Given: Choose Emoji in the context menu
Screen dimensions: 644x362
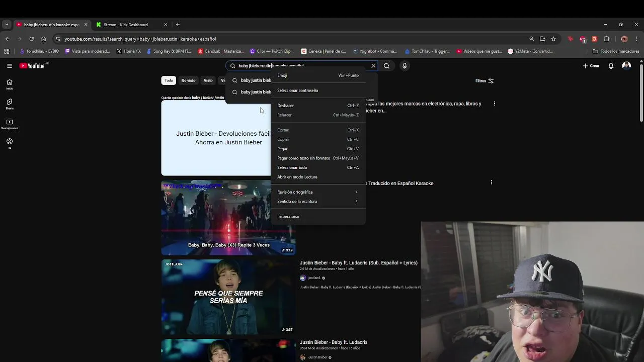Looking at the screenshot, I should (x=318, y=75).
